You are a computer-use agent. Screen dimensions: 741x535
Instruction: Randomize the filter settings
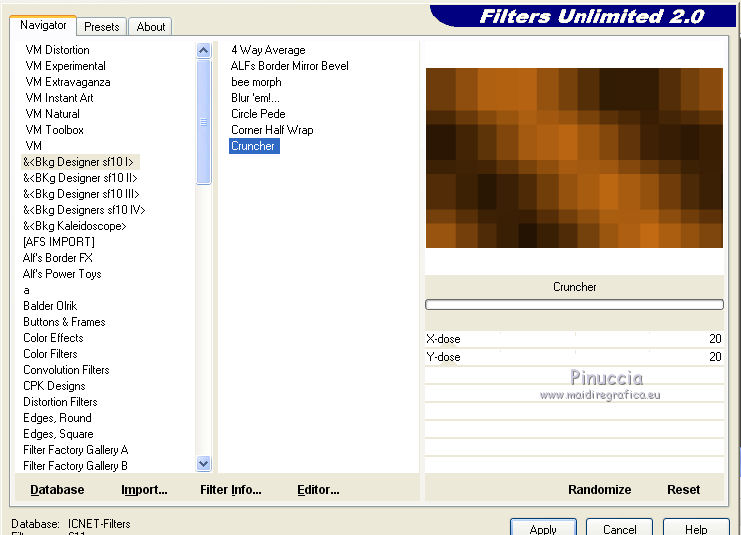pos(599,490)
